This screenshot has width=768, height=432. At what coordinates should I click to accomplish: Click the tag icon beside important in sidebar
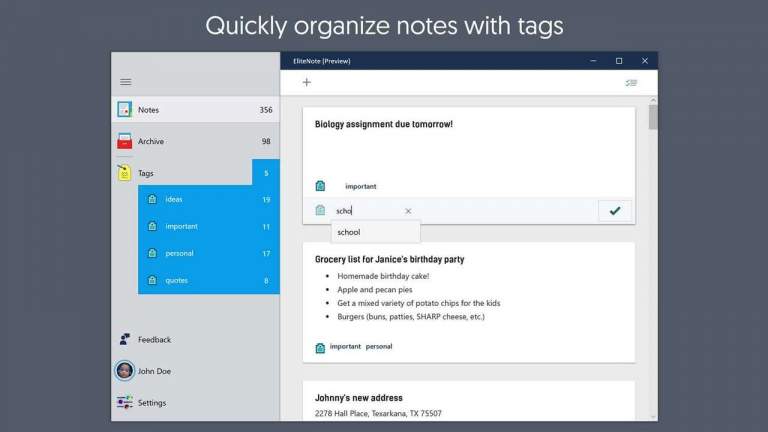point(152,226)
